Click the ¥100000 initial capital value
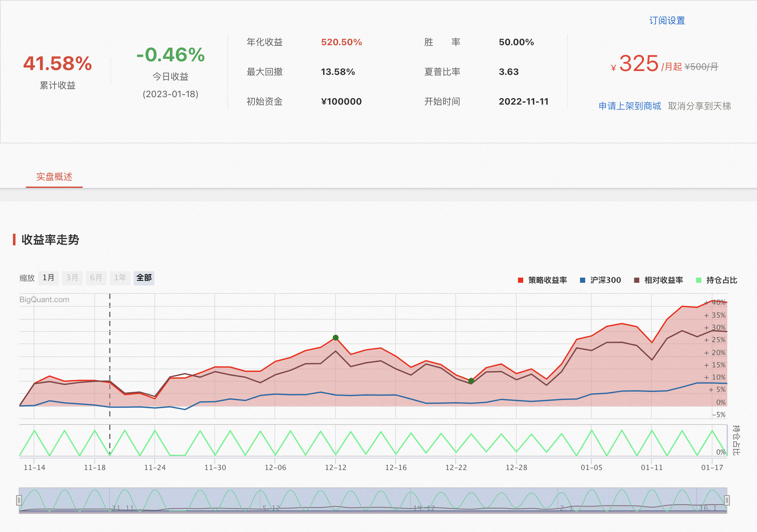This screenshot has width=757, height=532. click(x=341, y=101)
